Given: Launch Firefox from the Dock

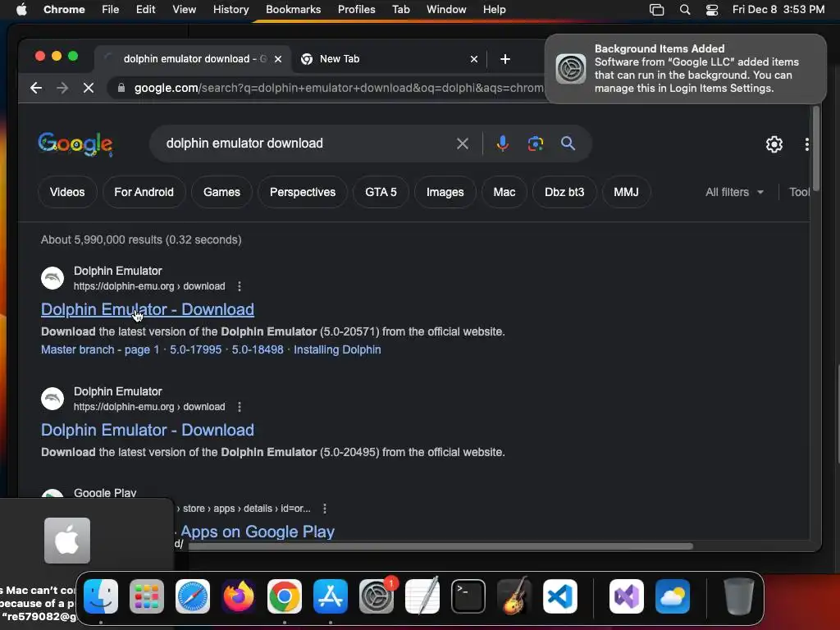Looking at the screenshot, I should click(x=239, y=596).
